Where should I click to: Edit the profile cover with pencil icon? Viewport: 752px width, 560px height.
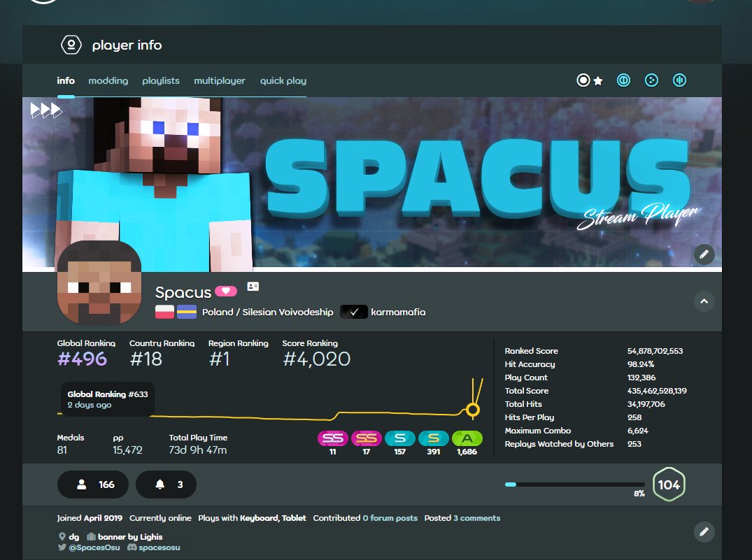[704, 254]
